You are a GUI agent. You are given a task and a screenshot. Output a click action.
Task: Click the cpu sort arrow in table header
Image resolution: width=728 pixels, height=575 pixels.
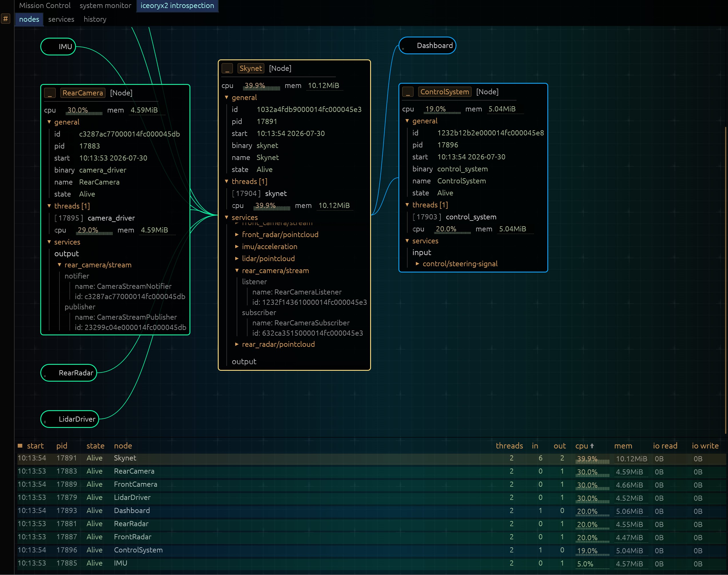(592, 446)
